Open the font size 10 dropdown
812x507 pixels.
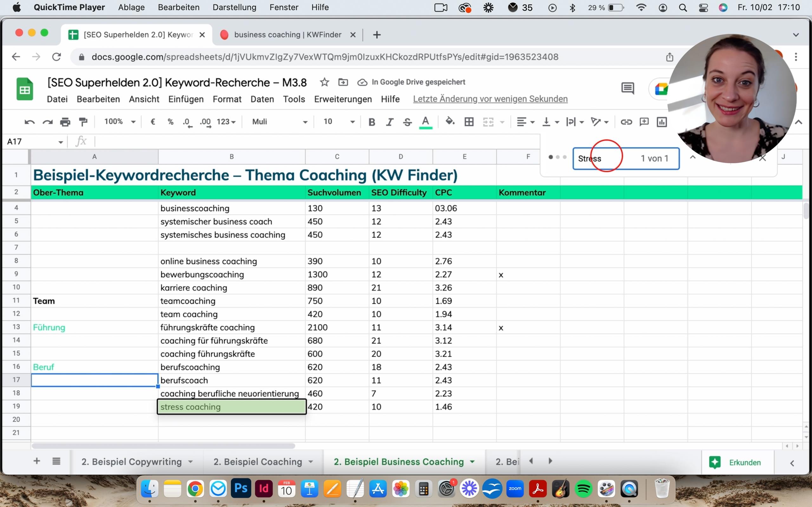(338, 122)
